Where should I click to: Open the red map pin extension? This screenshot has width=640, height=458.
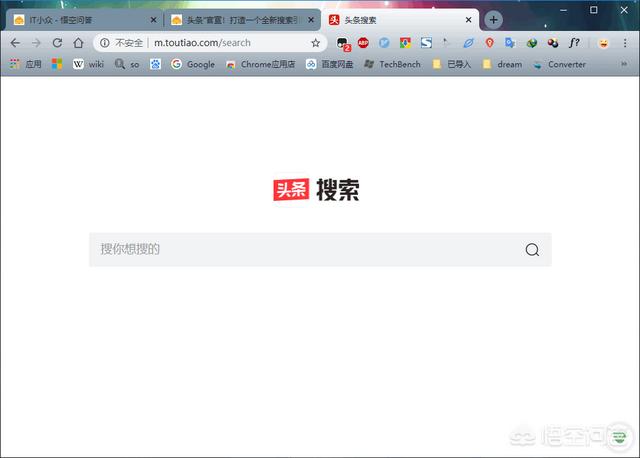pyautogui.click(x=489, y=42)
